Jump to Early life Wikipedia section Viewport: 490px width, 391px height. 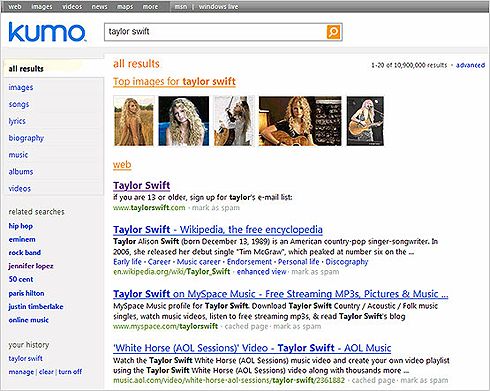127,262
